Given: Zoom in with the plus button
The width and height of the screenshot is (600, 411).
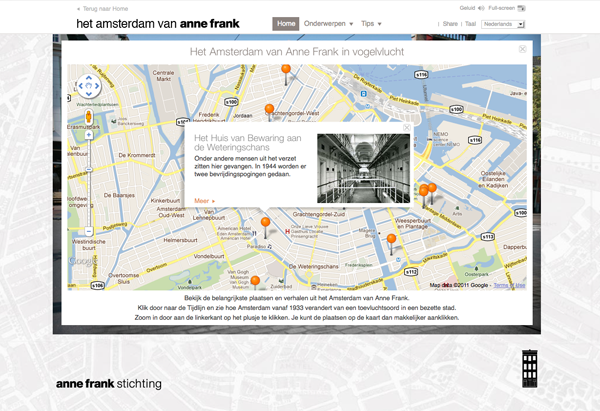Looking at the screenshot, I should tap(89, 135).
